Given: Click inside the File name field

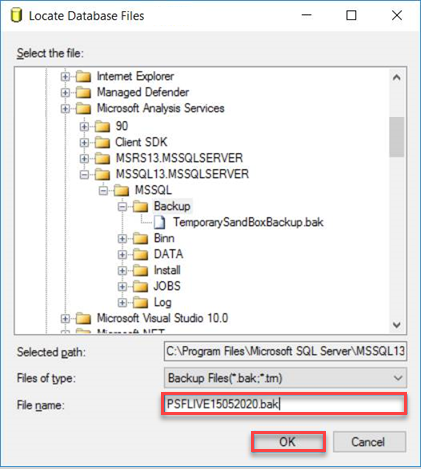Looking at the screenshot, I should pyautogui.click(x=284, y=404).
